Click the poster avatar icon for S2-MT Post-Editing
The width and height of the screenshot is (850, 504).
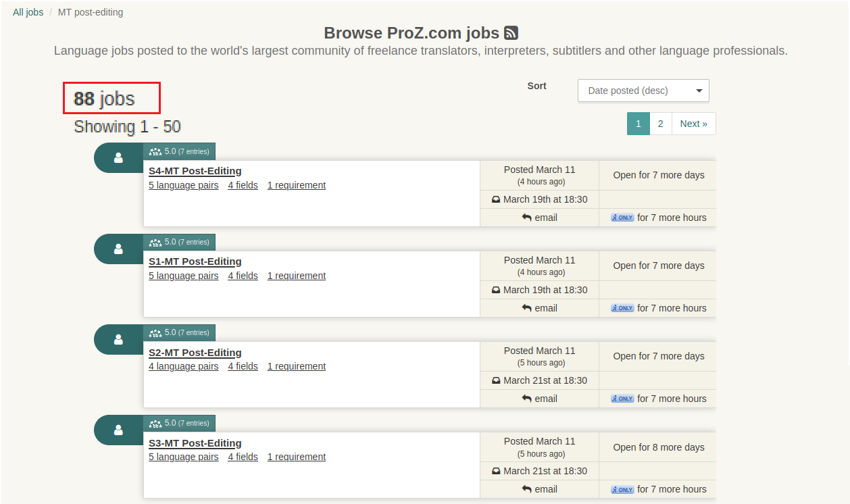click(x=118, y=339)
